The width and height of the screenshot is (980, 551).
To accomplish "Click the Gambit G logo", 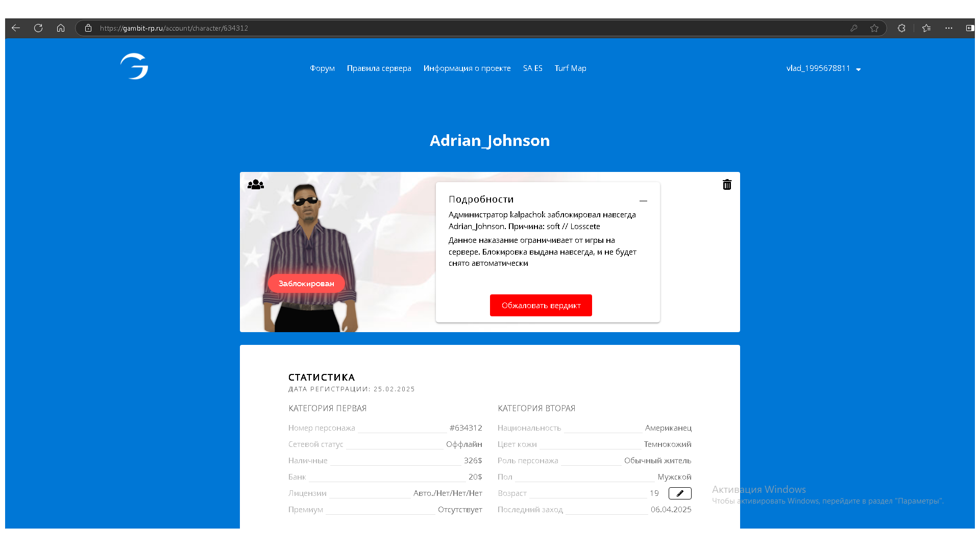I will point(134,66).
